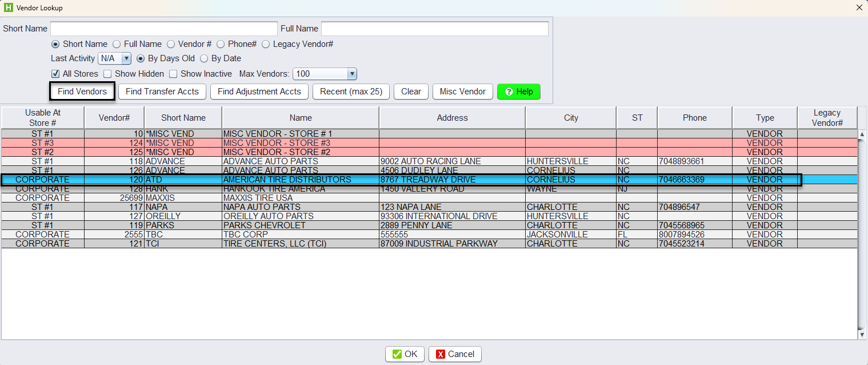868x365 pixels.
Task: Choose the By Days Old option
Action: click(x=141, y=58)
